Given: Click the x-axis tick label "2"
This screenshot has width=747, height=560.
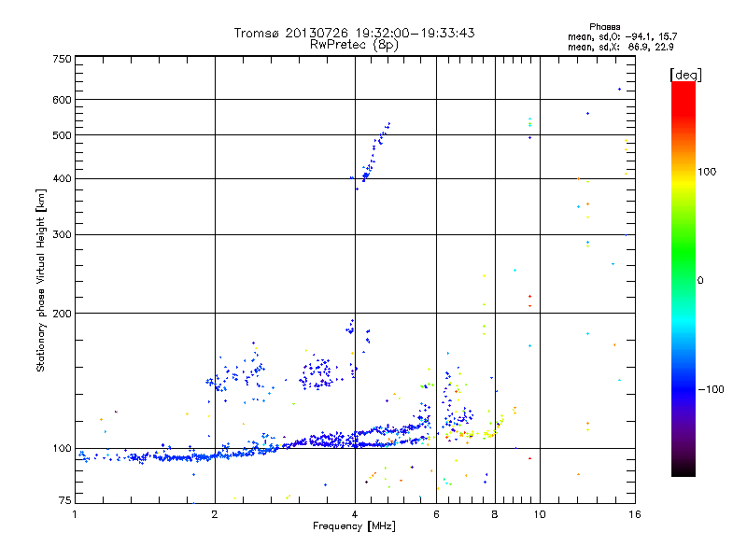Looking at the screenshot, I should point(215,514).
